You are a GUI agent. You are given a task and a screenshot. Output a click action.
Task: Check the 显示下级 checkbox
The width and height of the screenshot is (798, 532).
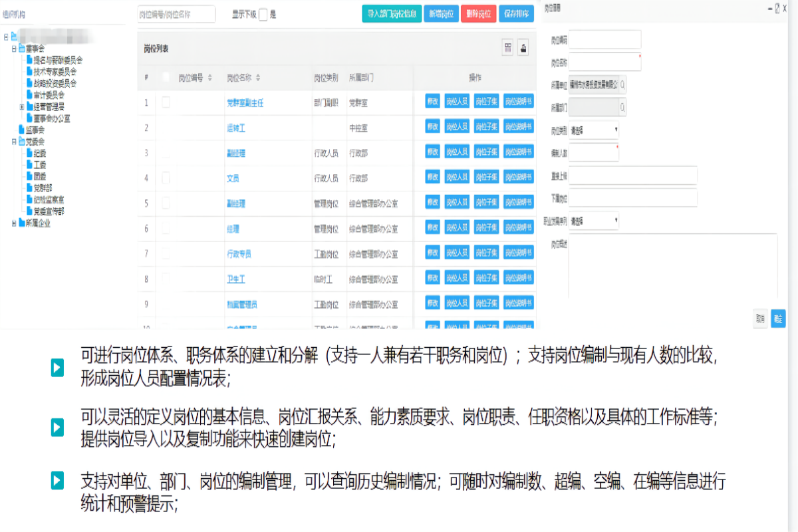click(263, 15)
